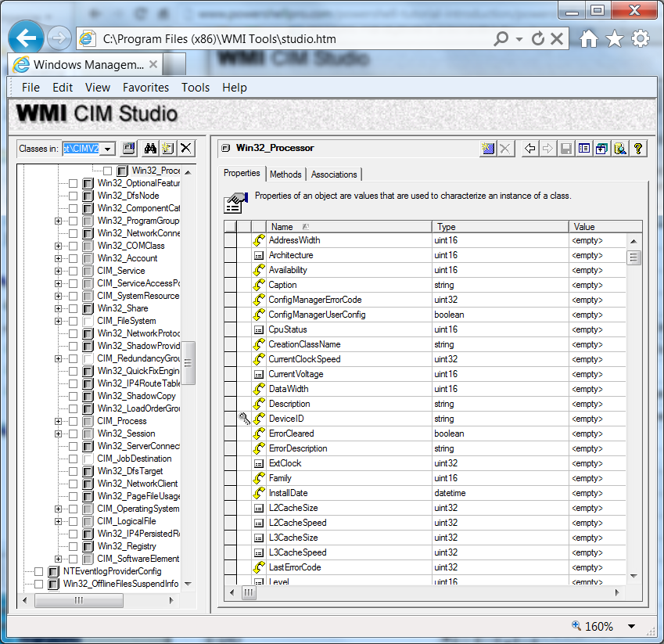
Task: Click the address bar search magnifier icon
Action: (501, 38)
